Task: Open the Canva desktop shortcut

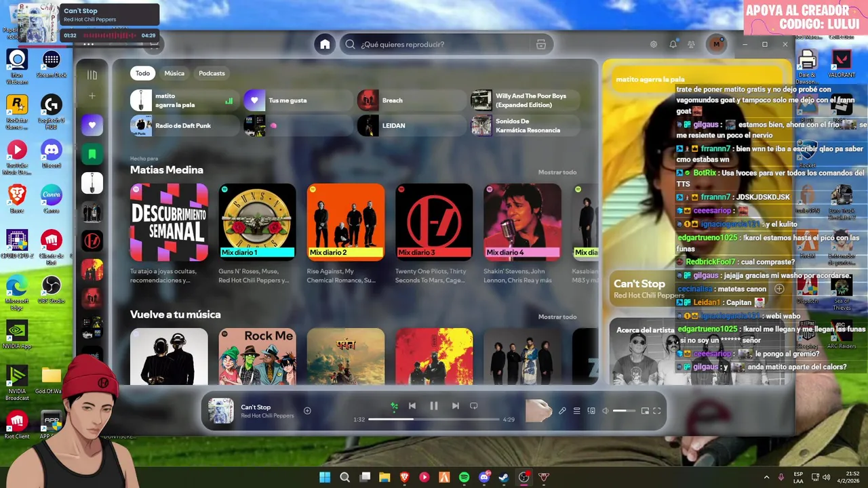Action: point(52,199)
